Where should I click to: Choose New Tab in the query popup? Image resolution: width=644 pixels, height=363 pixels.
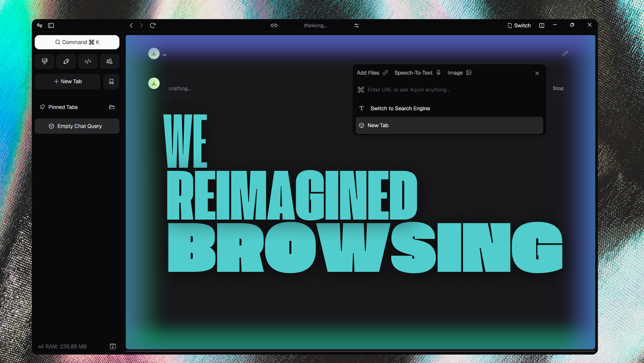(378, 125)
